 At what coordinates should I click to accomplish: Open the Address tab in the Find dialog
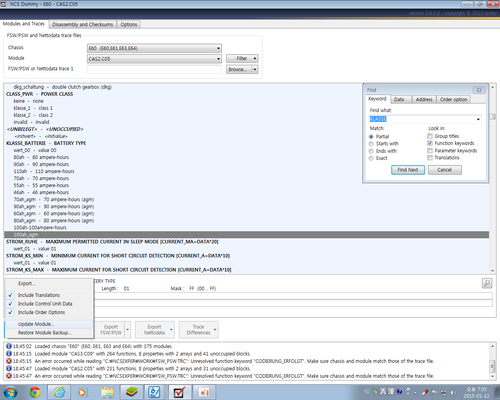424,99
